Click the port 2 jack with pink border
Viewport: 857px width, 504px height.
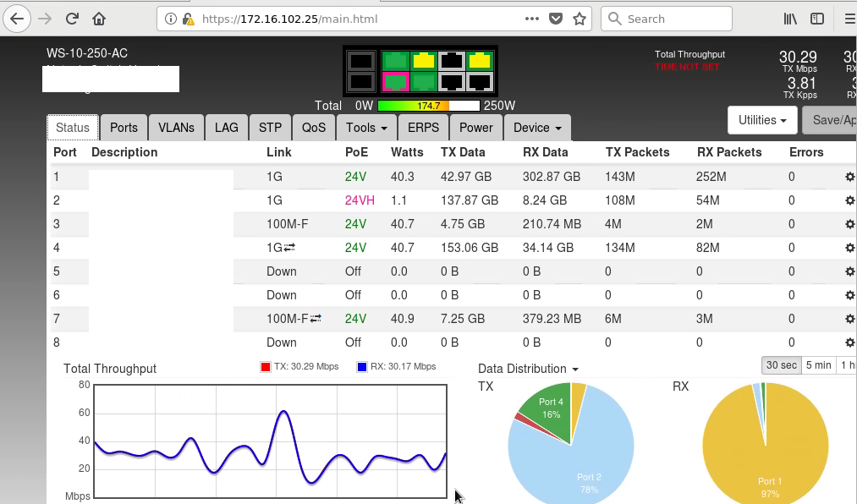(396, 81)
